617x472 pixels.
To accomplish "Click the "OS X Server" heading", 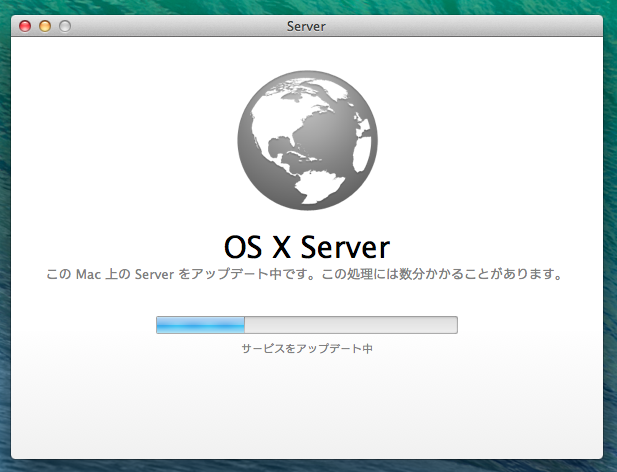I will [307, 247].
